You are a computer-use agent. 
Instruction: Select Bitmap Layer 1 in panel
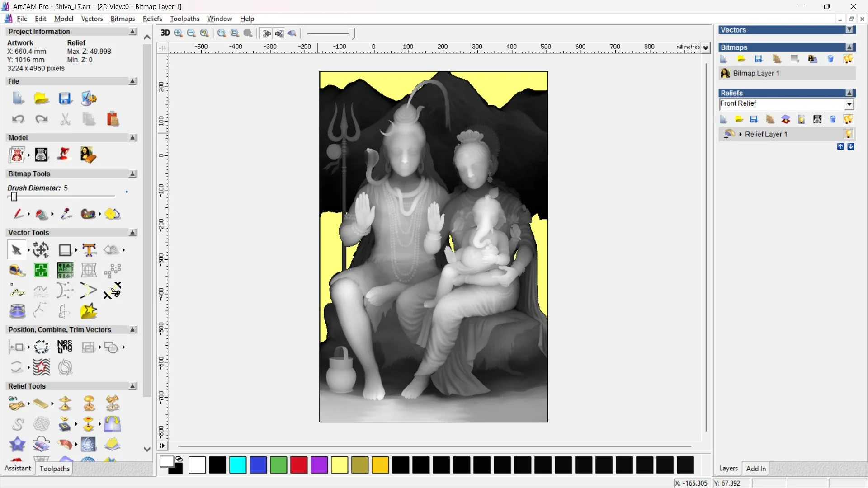(x=756, y=73)
